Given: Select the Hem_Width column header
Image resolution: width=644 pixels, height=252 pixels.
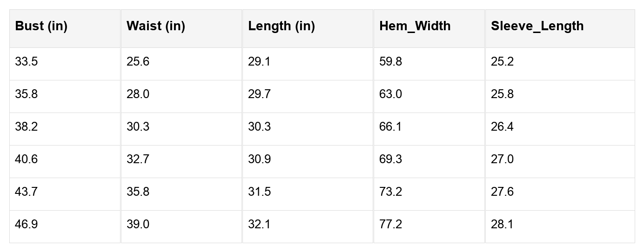Looking at the screenshot, I should pyautogui.click(x=415, y=26).
